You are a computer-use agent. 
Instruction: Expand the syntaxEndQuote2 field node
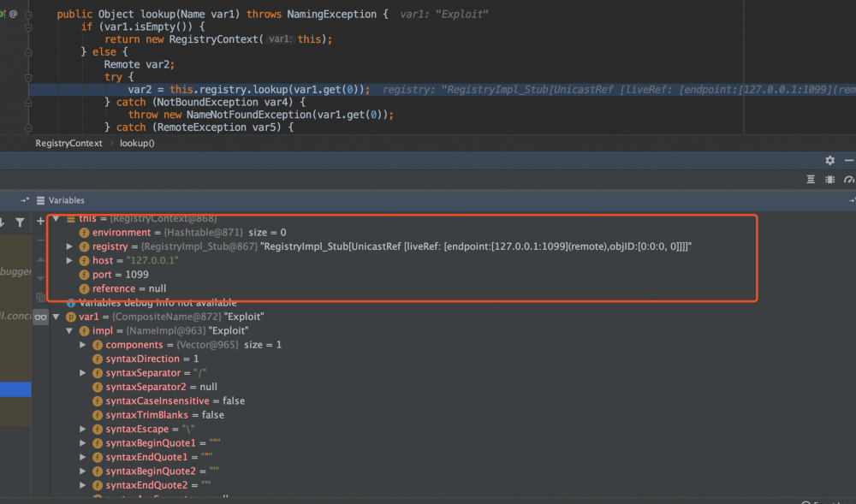coord(82,485)
